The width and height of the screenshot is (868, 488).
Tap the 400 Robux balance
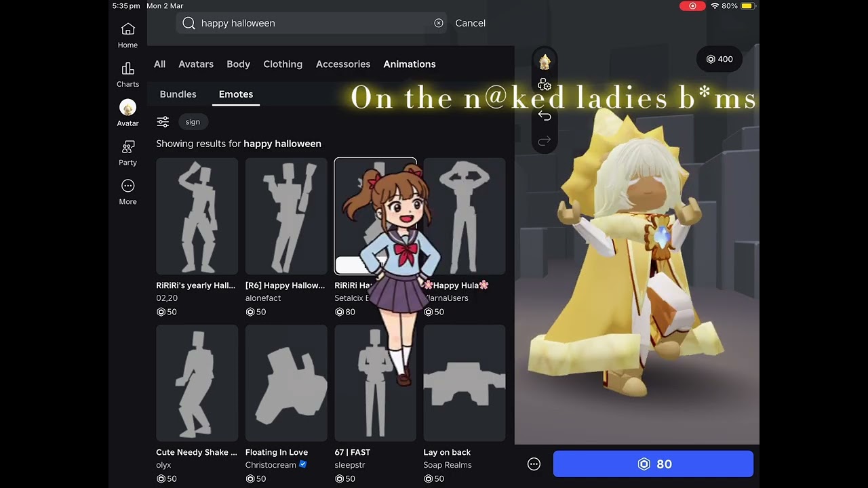(719, 59)
